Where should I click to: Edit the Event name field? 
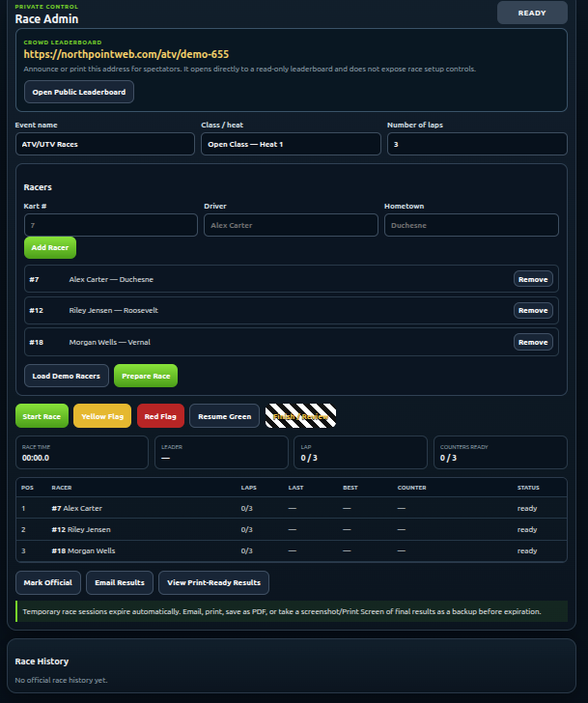(x=105, y=145)
